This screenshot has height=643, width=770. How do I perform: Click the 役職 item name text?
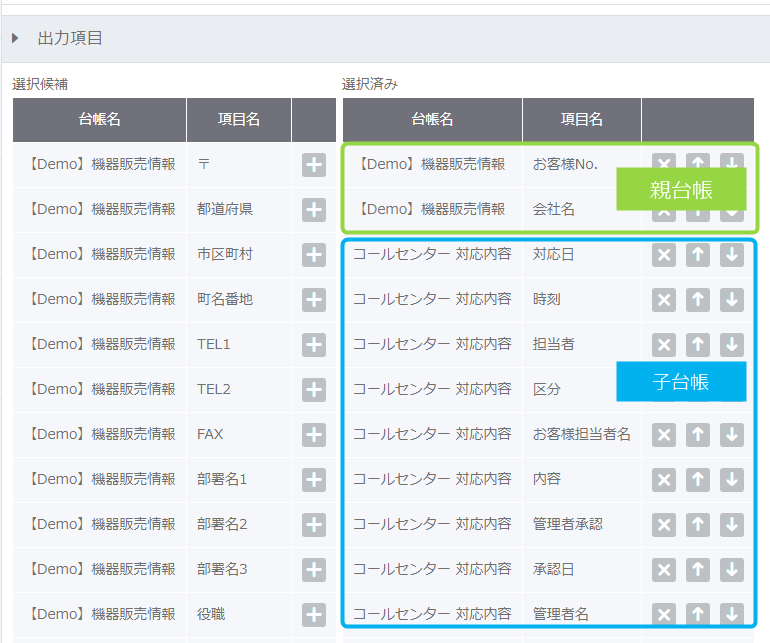211,614
